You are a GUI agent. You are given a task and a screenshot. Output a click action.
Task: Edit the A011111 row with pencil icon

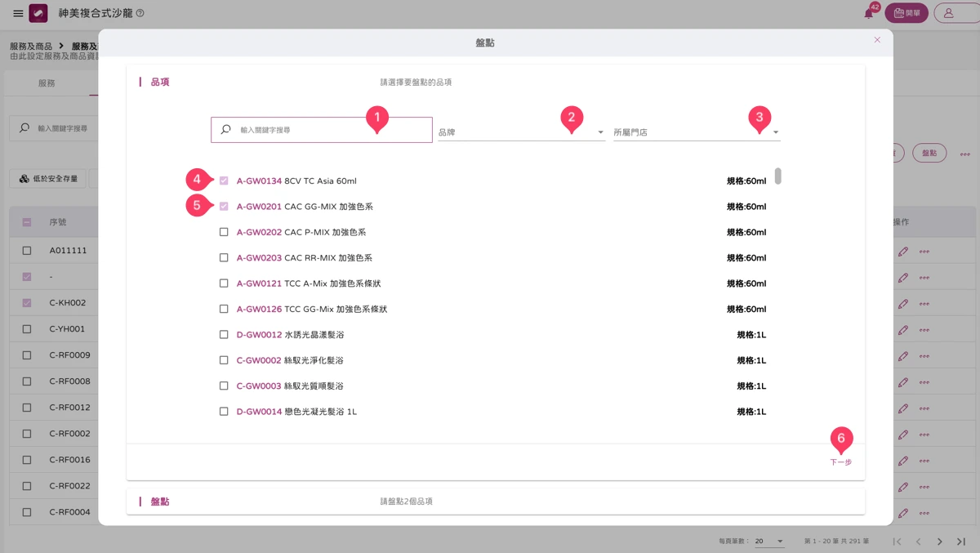902,251
